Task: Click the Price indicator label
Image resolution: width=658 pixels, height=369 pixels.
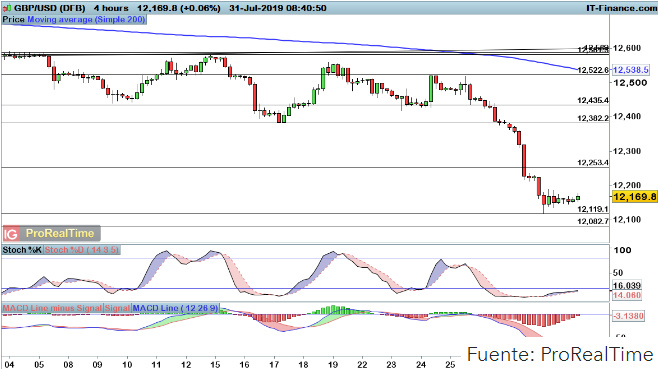Action: 14,19
